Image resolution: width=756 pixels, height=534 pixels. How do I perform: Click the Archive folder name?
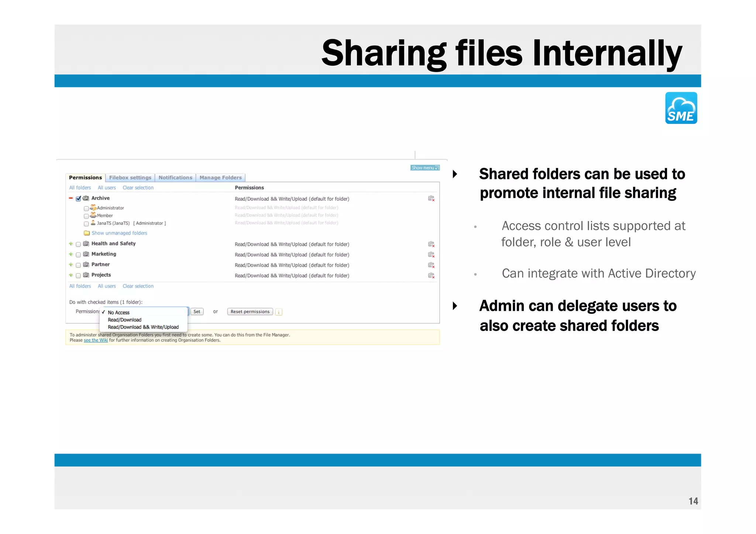(100, 198)
